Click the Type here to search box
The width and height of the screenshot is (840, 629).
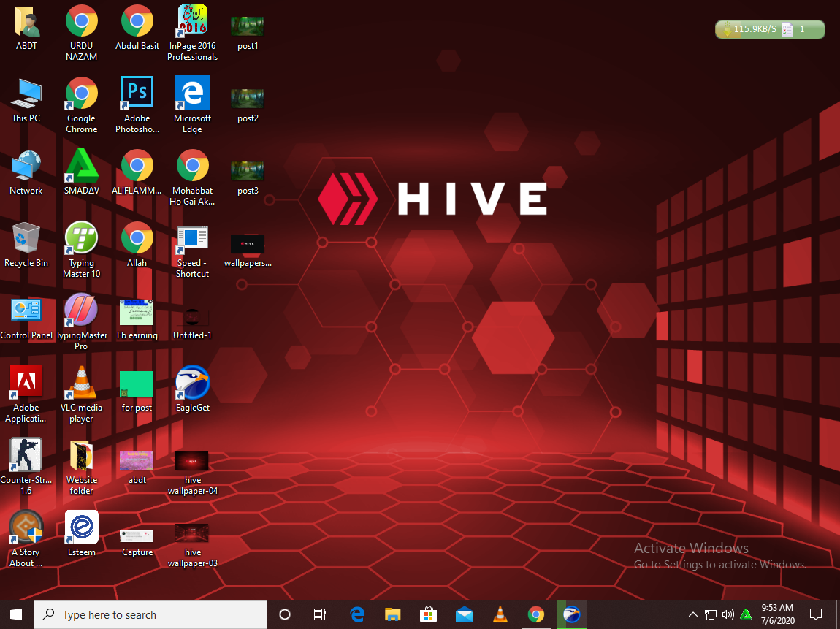click(150, 614)
